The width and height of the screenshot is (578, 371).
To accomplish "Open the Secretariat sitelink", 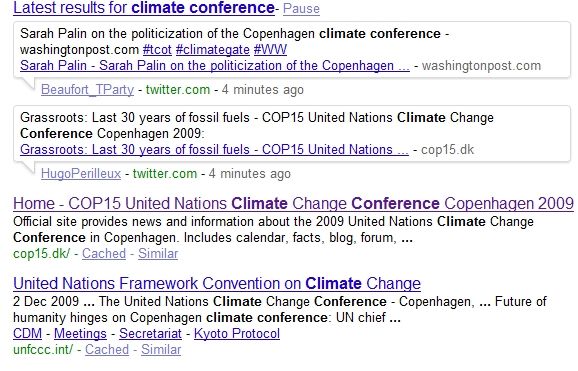I will pos(150,334).
